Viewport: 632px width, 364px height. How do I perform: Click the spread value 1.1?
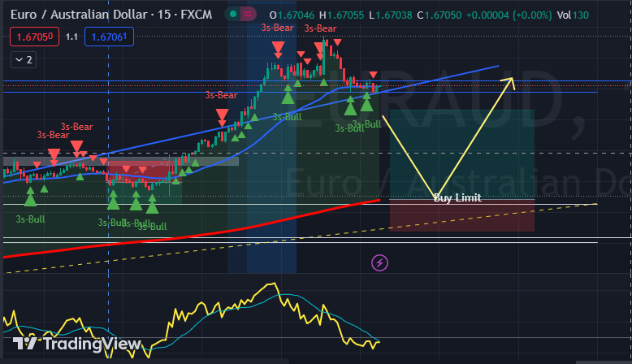point(71,37)
